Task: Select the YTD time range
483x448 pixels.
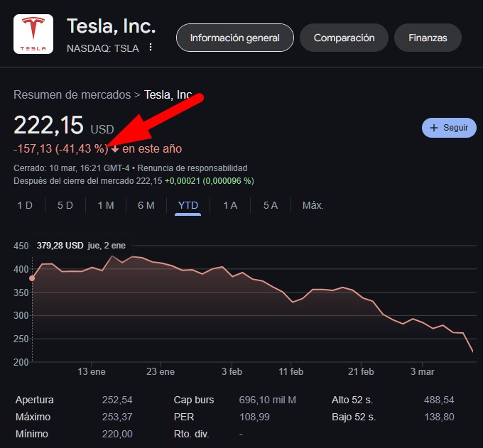Action: (188, 205)
